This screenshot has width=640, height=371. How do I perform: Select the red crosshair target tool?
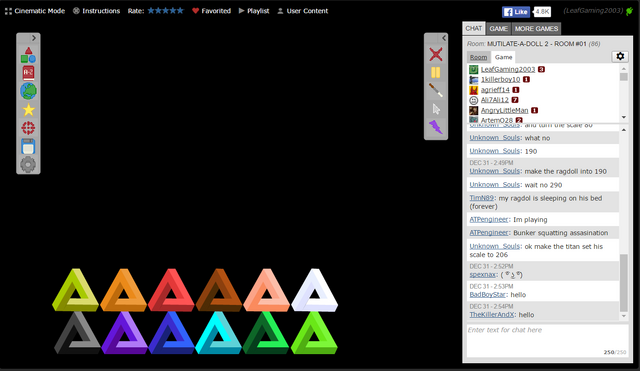click(x=28, y=128)
